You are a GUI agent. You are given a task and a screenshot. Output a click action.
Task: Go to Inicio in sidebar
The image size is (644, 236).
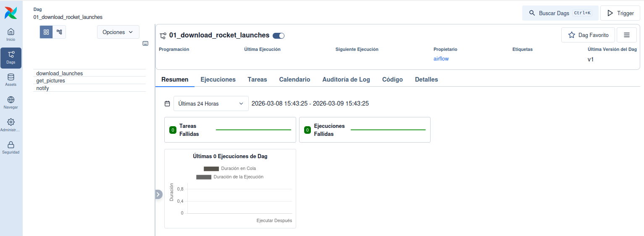coord(11,35)
